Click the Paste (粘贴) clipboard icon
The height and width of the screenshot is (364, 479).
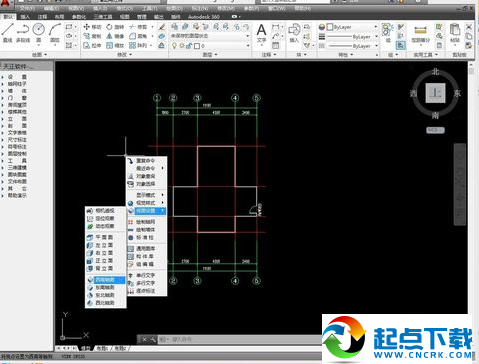coord(455,33)
